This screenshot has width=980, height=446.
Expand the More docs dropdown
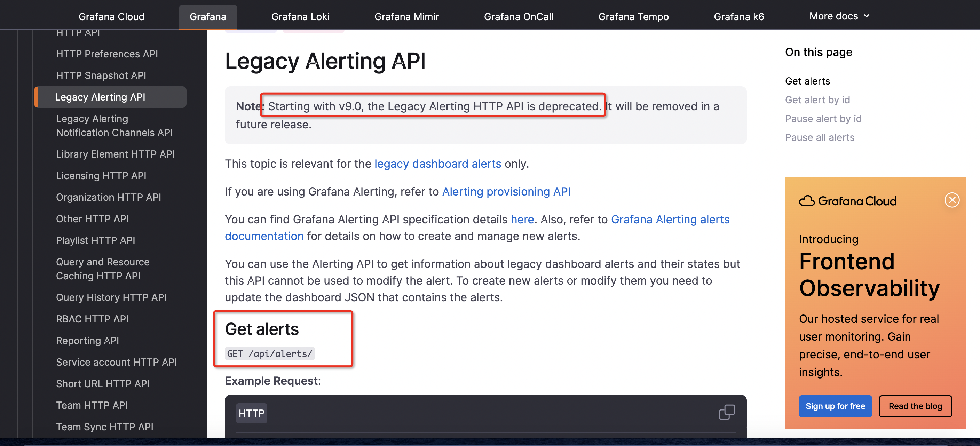(x=839, y=16)
